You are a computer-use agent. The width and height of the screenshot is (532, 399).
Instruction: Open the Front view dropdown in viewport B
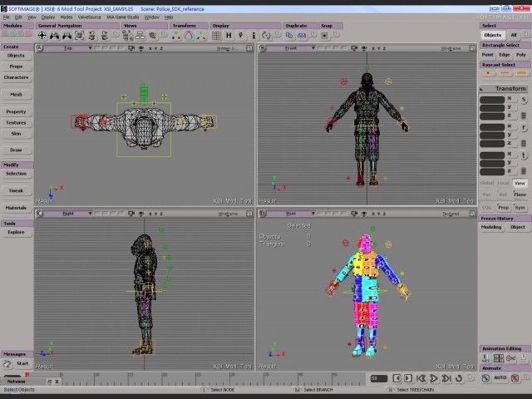pyautogui.click(x=292, y=48)
